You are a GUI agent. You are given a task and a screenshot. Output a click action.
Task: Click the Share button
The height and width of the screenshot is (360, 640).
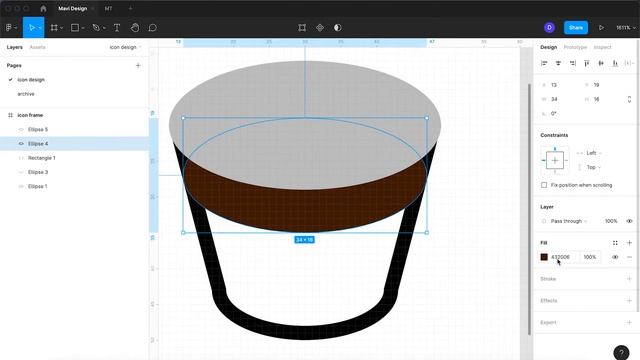coord(576,28)
